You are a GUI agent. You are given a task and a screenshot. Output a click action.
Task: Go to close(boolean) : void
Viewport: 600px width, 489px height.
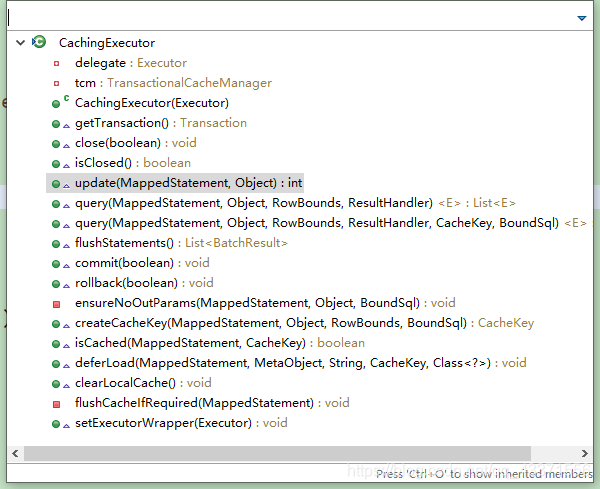tap(136, 143)
